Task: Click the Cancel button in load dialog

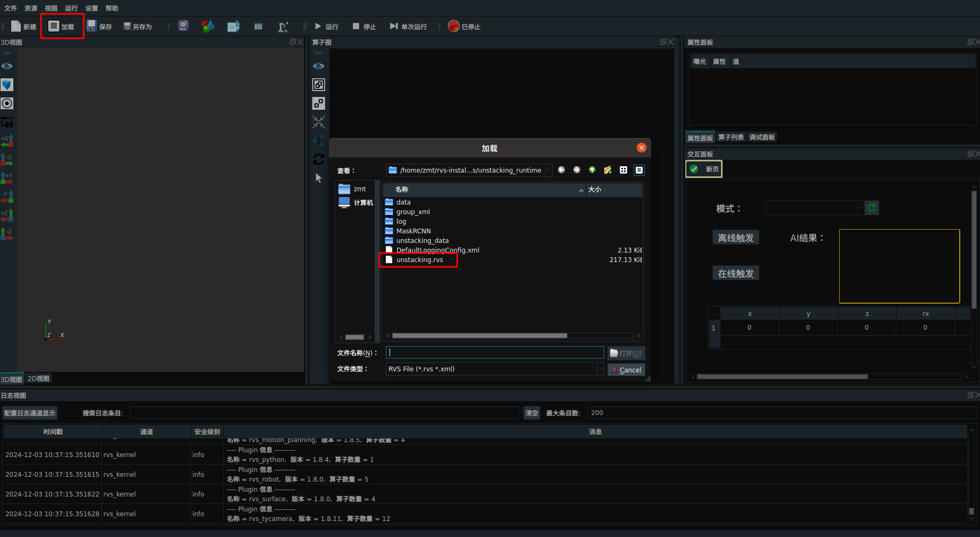Action: [x=626, y=370]
